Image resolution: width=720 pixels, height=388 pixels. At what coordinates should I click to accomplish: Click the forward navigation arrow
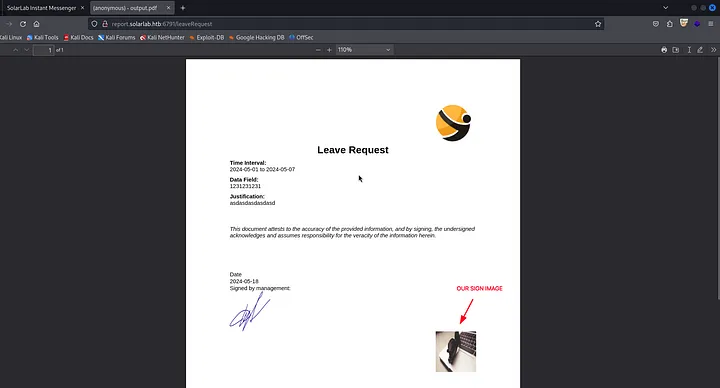click(9, 24)
